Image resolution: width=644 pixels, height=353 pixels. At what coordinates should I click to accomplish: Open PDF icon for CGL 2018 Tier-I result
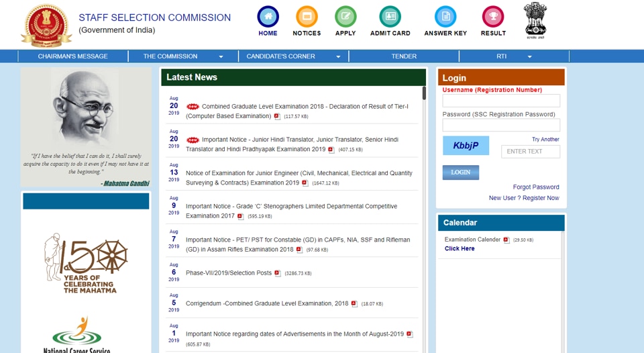coord(277,116)
